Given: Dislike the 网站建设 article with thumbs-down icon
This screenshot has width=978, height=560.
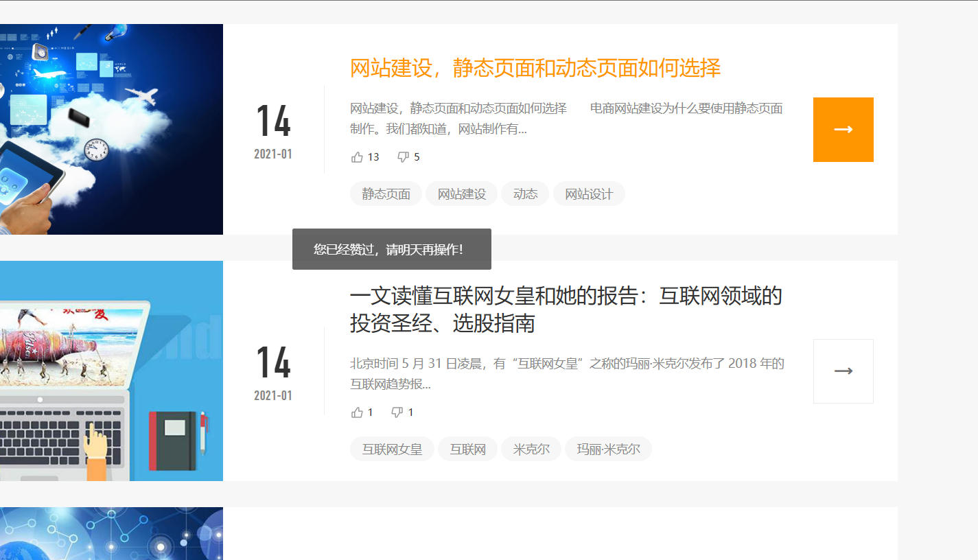Looking at the screenshot, I should [404, 157].
